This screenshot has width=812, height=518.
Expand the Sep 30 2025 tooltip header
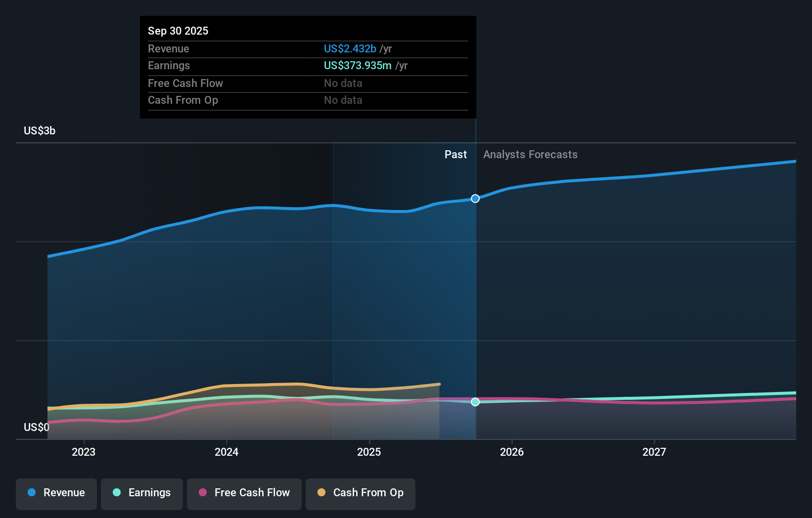(x=178, y=31)
